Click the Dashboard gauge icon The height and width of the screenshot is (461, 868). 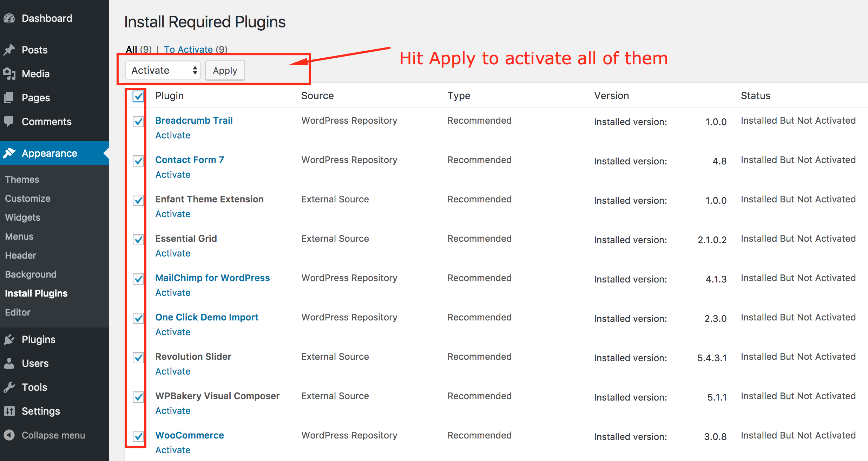pos(9,18)
